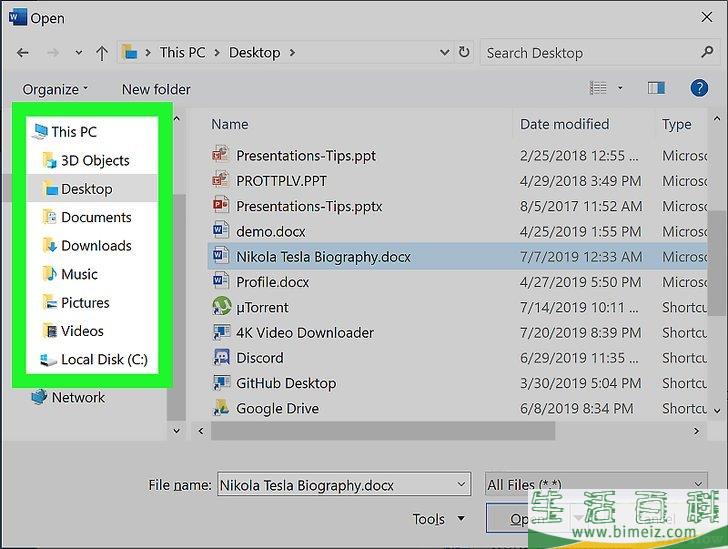
Task: Click the Help question mark icon
Action: 699,89
